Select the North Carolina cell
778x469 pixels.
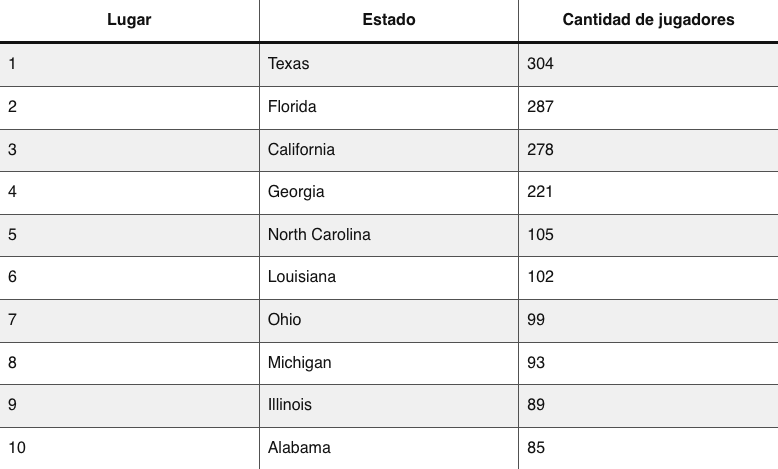(389, 236)
